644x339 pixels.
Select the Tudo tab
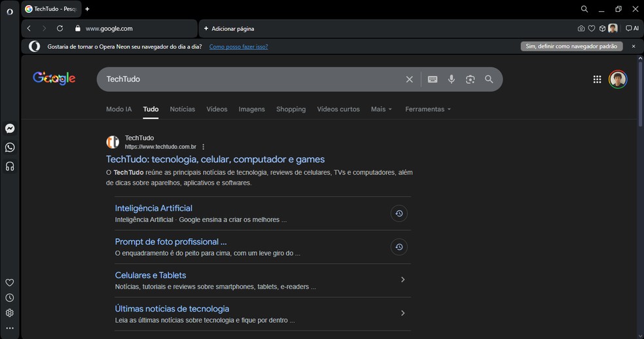pos(151,109)
